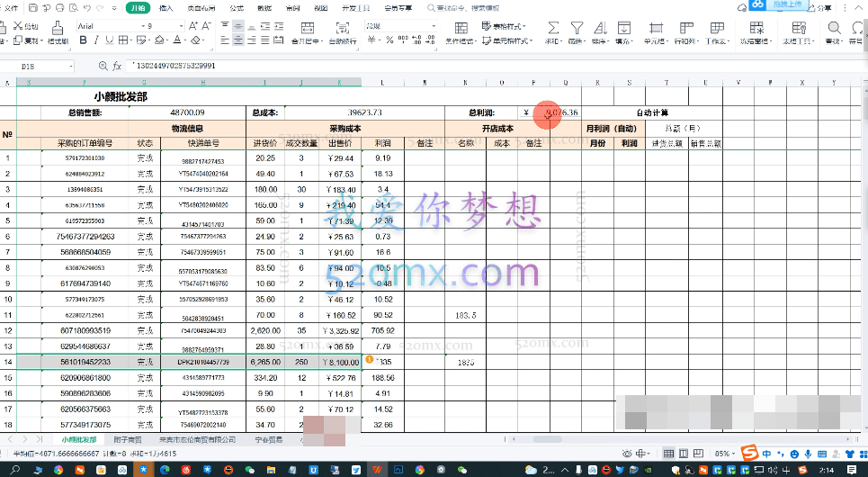868x477 pixels.
Task: Decrease font size with A- icon
Action: pyautogui.click(x=206, y=26)
